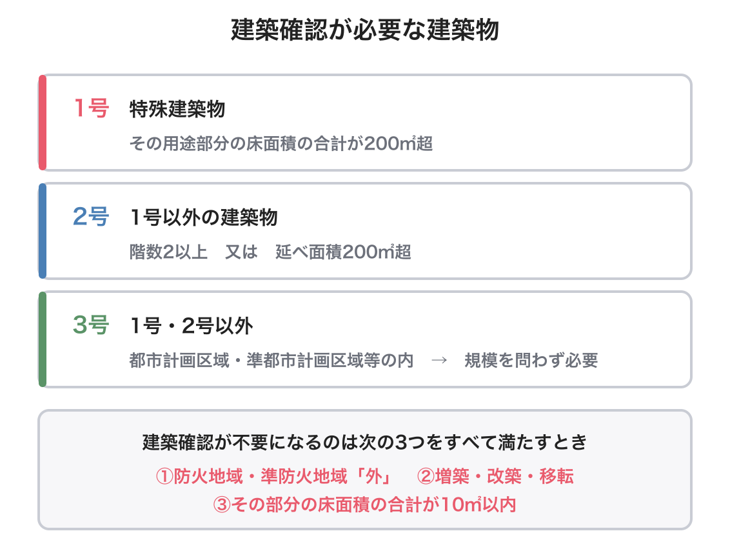Click heading 建築確認が不要になるのは次の3つをすべて満たすとき
Image resolution: width=730 pixels, height=560 pixels.
coord(365,442)
